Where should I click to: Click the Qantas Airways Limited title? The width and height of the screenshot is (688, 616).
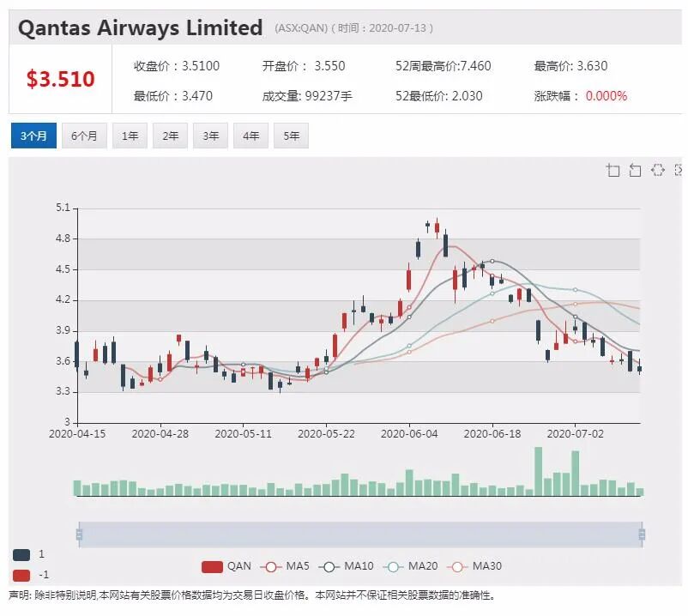point(141,27)
